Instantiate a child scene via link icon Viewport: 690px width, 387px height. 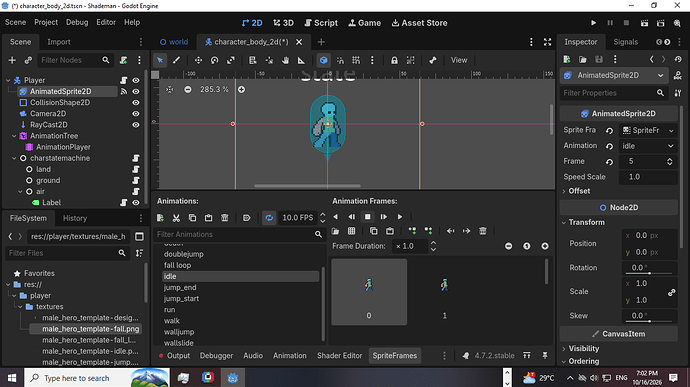click(28, 60)
